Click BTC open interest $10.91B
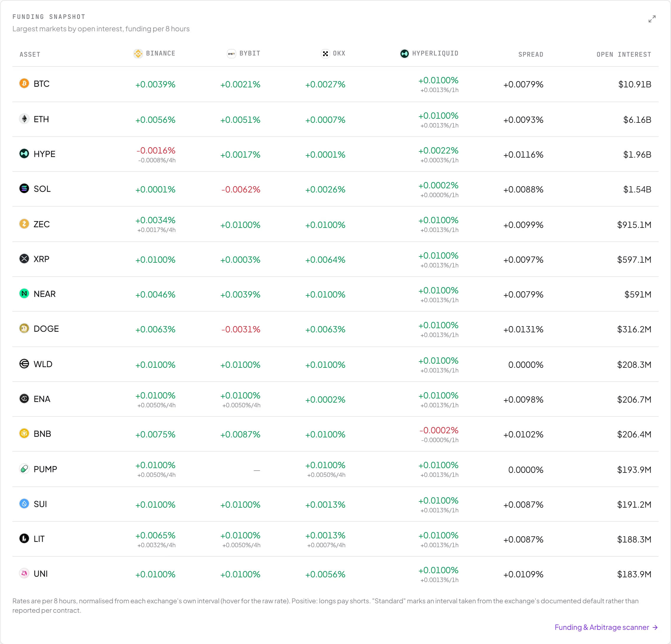This screenshot has height=644, width=671. pos(635,84)
